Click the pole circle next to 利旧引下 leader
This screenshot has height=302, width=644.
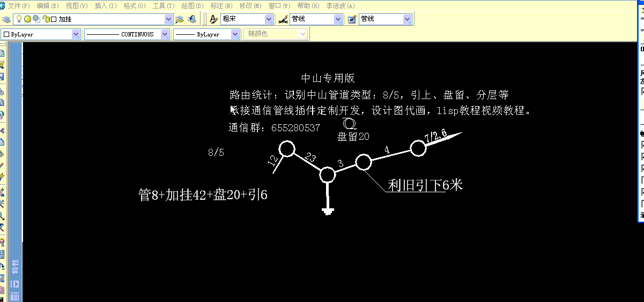pyautogui.click(x=363, y=162)
